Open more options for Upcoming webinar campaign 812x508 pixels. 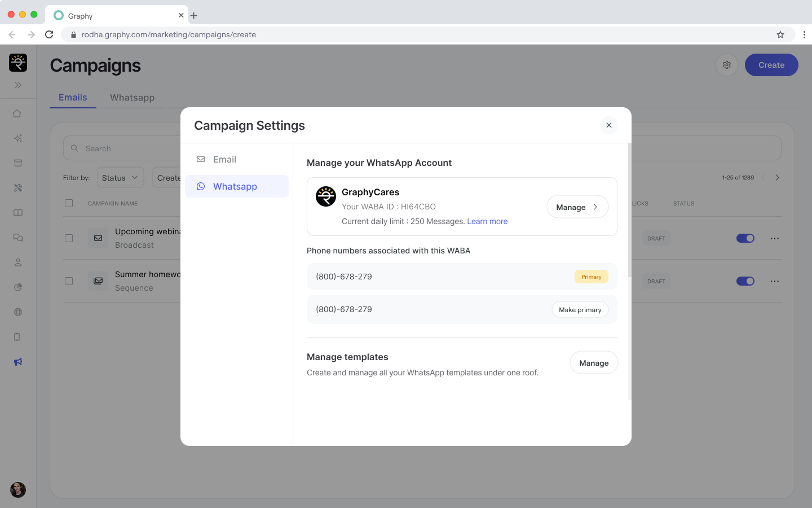tap(775, 238)
